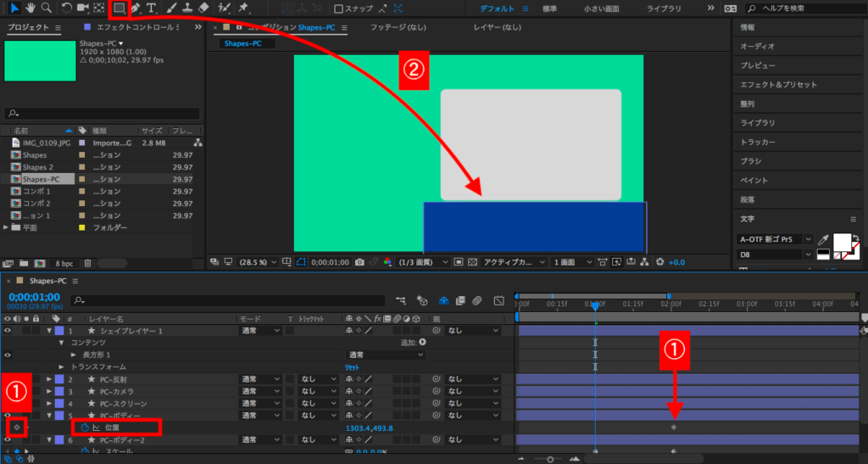Click the Position stopwatch icon
868x464 pixels.
(x=85, y=428)
